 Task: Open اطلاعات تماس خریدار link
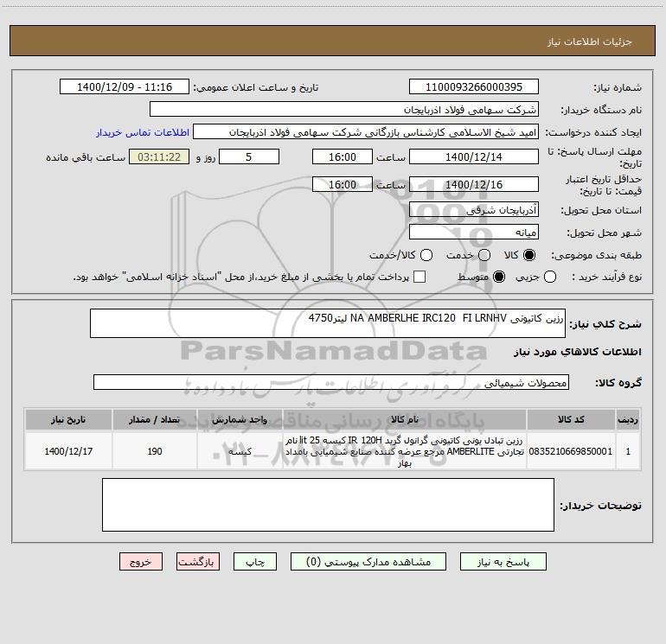[x=143, y=132]
